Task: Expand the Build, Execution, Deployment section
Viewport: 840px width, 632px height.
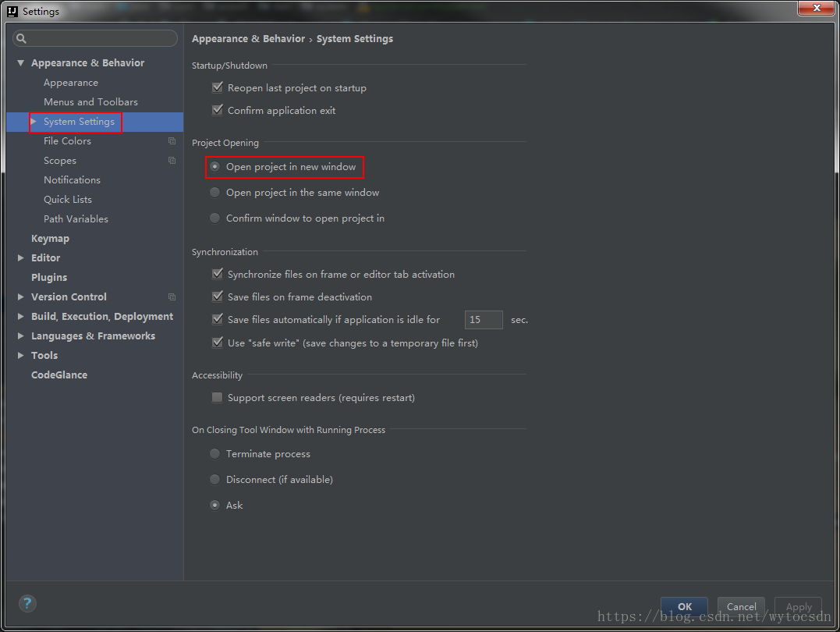Action: pos(21,317)
